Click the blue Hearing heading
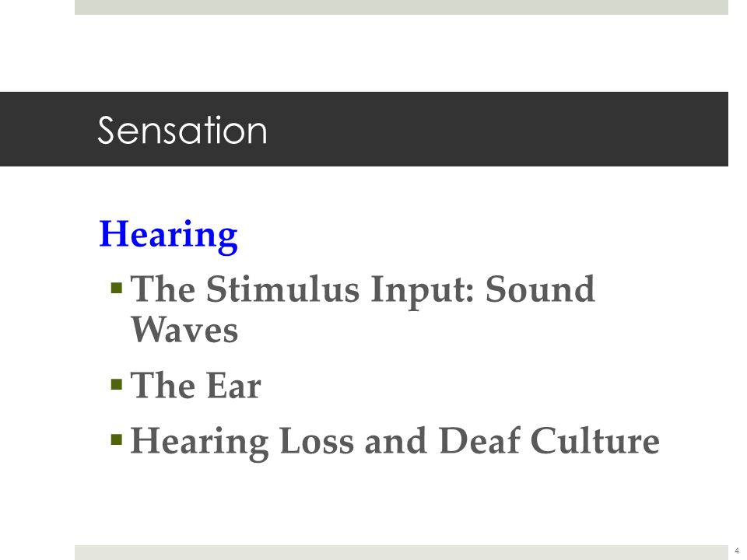 tap(168, 234)
